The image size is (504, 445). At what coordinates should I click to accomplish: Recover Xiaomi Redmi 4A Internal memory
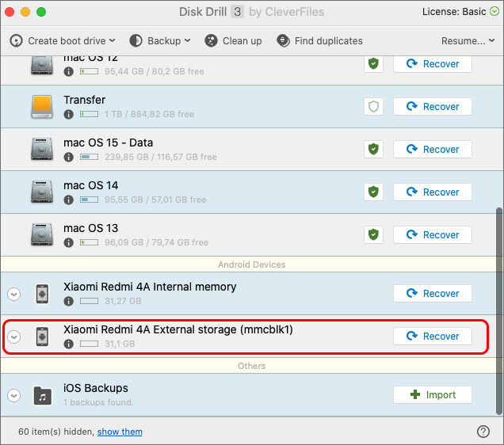[x=433, y=293]
